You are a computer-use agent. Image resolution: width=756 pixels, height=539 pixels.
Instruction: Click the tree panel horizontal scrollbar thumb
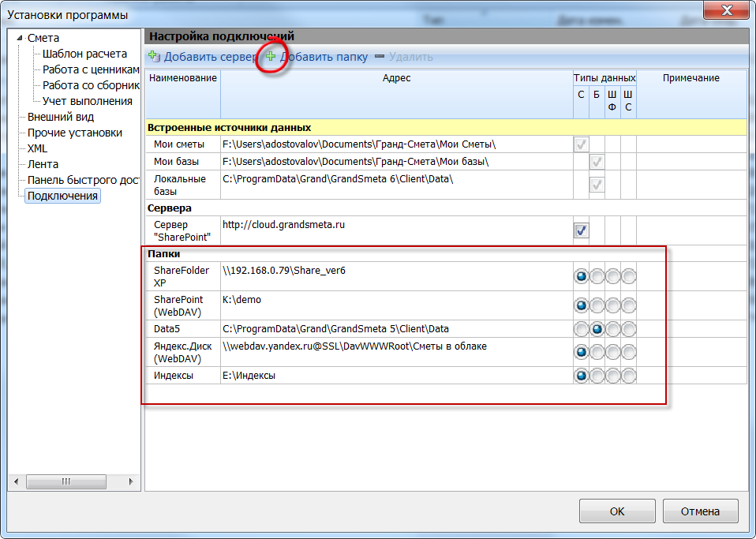coord(66,481)
